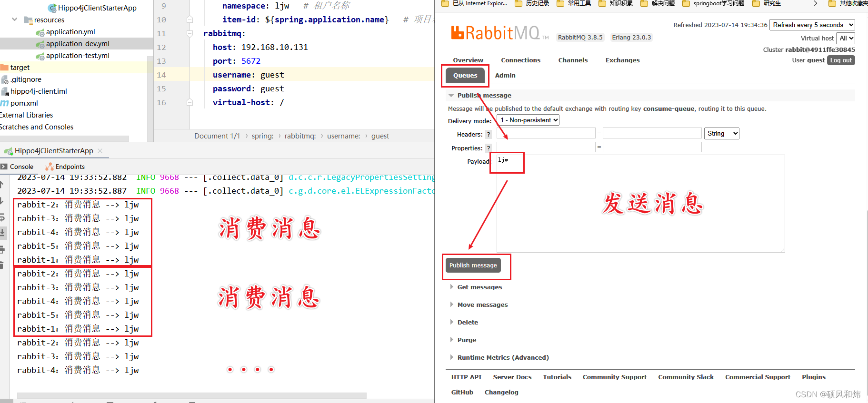This screenshot has width=868, height=403.
Task: Open the 常用工具 bookmark folder
Action: tap(574, 3)
